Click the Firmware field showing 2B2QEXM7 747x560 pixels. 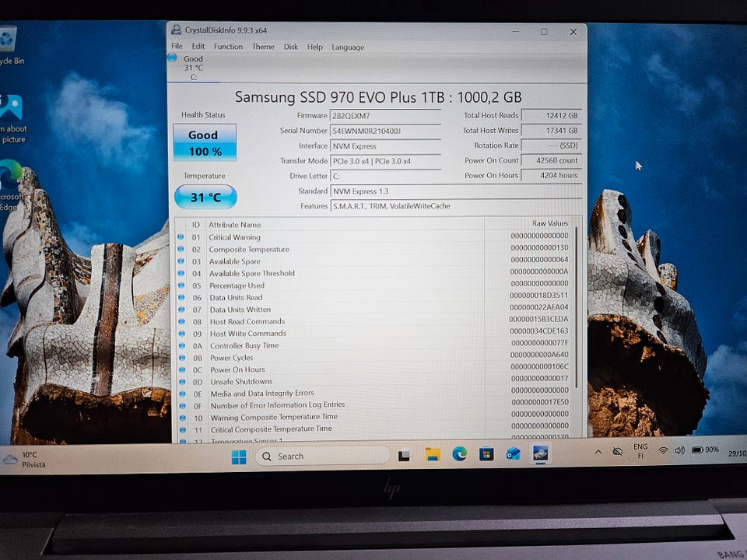tap(385, 116)
